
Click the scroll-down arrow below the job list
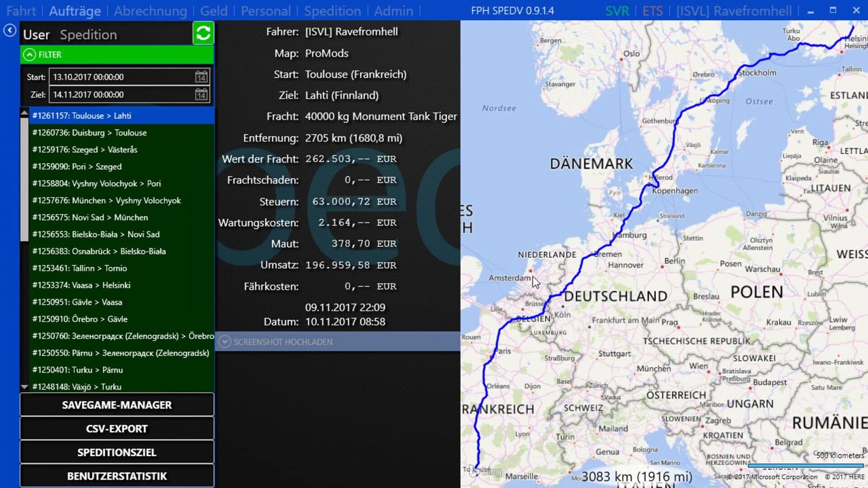tap(24, 387)
